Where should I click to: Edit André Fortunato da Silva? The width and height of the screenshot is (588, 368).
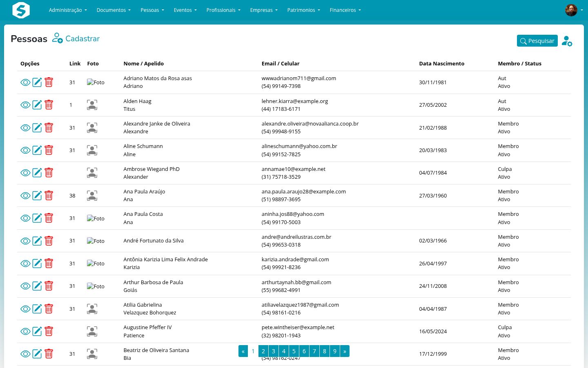[x=37, y=241]
